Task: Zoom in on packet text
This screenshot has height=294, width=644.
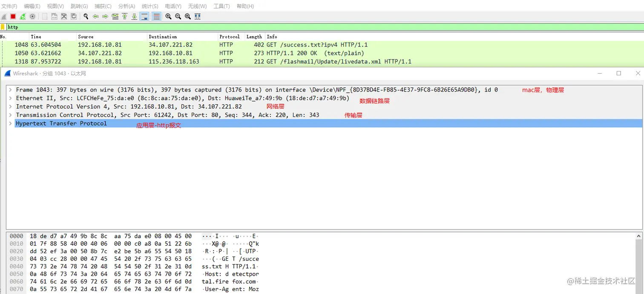Action: pyautogui.click(x=169, y=17)
